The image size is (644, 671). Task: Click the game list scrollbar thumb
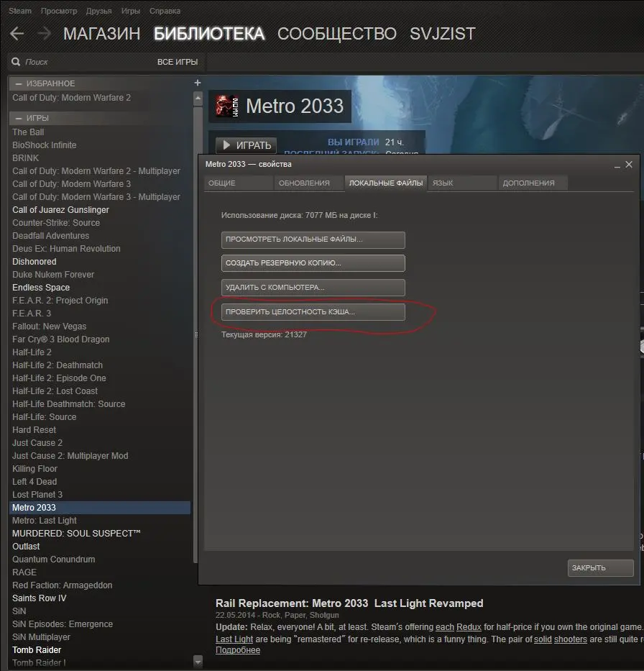196,334
